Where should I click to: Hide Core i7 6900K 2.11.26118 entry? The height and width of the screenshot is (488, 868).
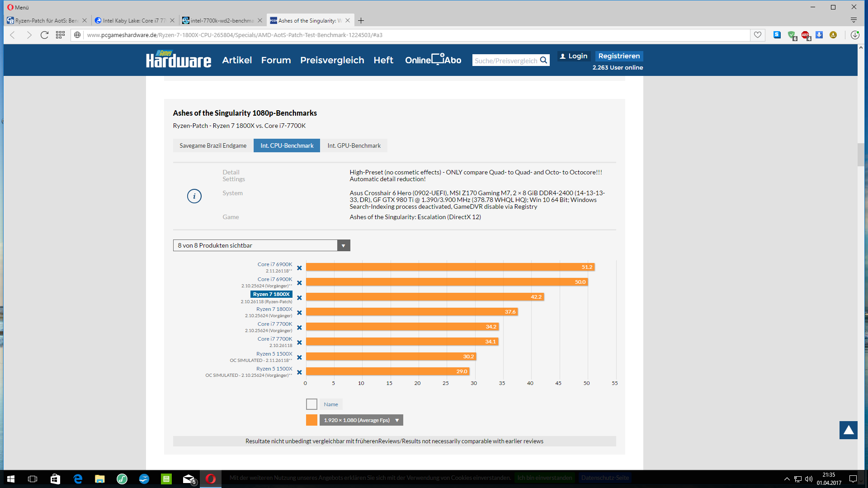(x=299, y=268)
